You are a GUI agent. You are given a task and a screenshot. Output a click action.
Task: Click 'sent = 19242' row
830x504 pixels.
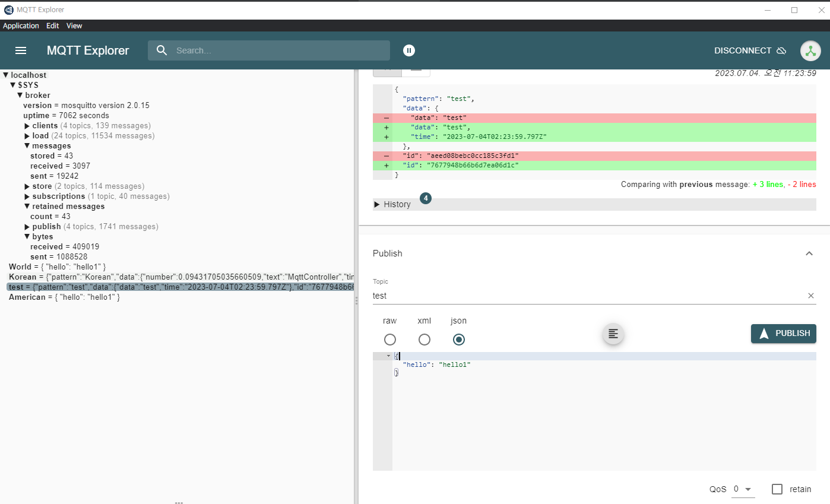pos(54,176)
